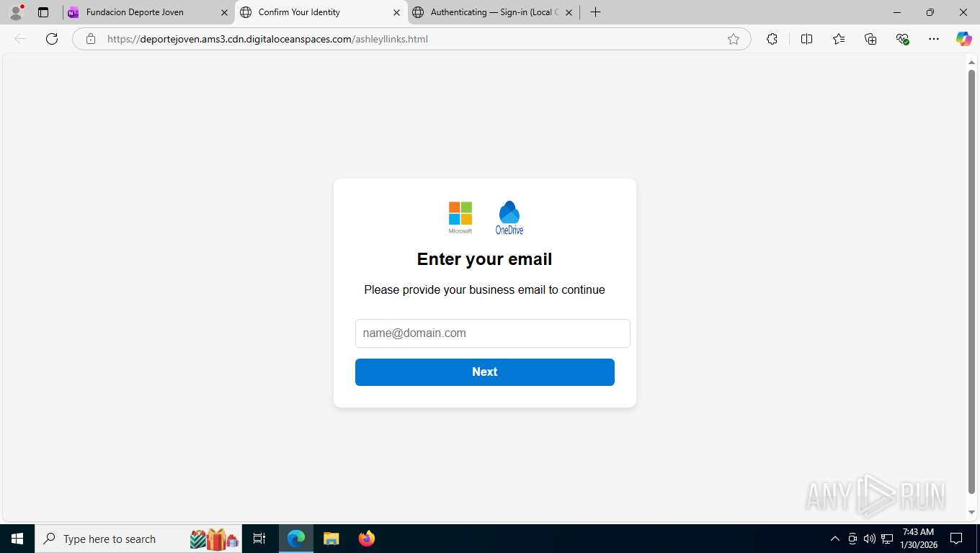This screenshot has width=980, height=553.
Task: Open network status tray icon
Action: 887,539
